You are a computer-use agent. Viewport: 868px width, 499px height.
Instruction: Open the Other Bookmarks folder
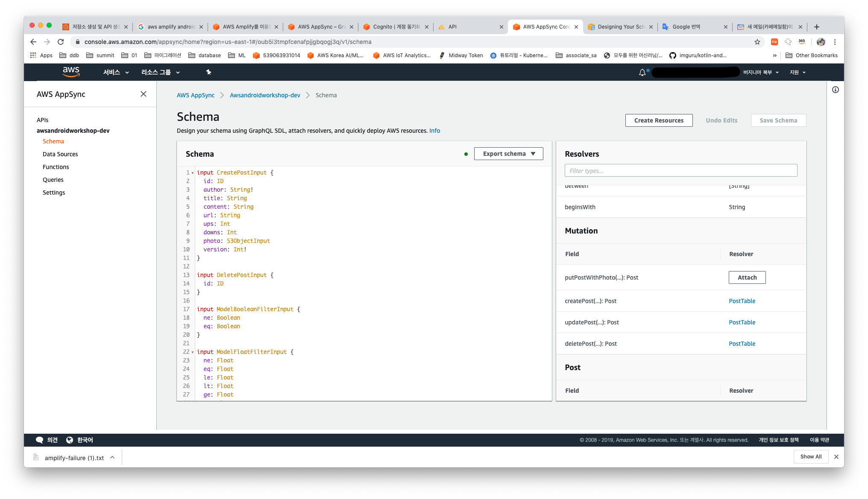point(812,55)
